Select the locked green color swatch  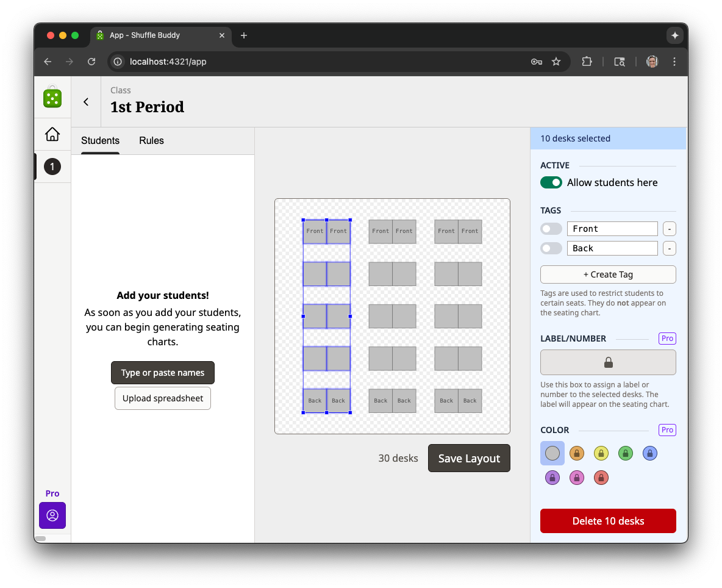point(626,454)
